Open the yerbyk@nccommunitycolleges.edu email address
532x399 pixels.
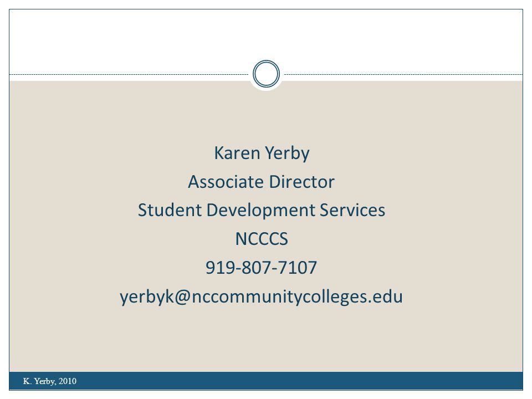(x=261, y=296)
